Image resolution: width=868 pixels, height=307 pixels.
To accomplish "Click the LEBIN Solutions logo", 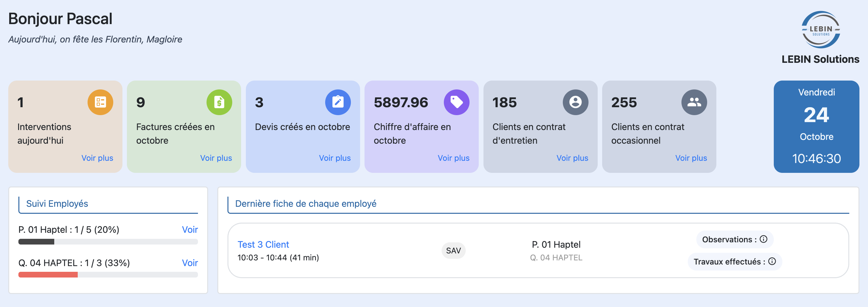I will 820,30.
